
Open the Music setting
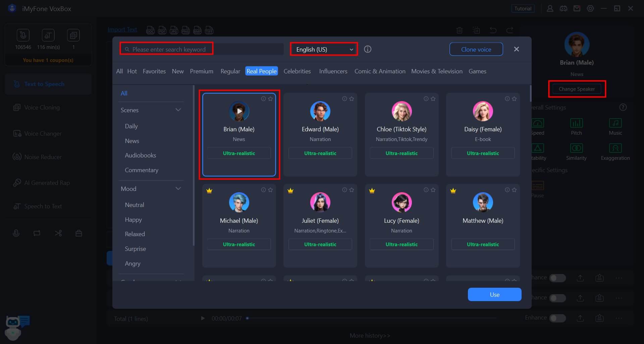coord(615,127)
